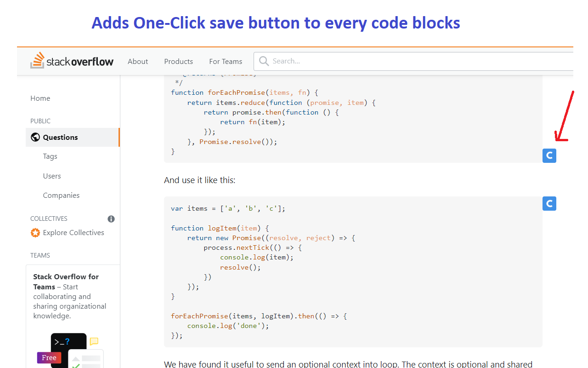Screen dimensions: 588x368
Task: Select the Questions sidebar entry
Action: tap(60, 137)
